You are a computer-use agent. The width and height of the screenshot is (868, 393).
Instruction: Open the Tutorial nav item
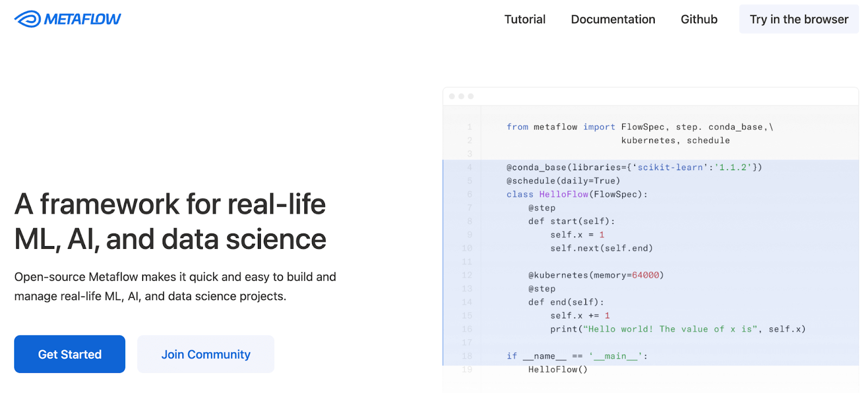pyautogui.click(x=525, y=20)
